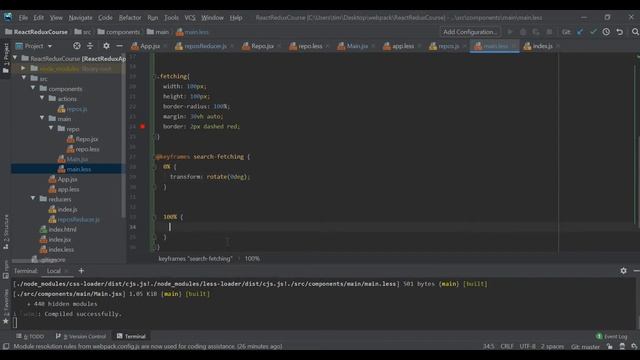This screenshot has height=360, width=640.
Task: Open the Structure tool window side tab
Action: pyautogui.click(x=5, y=231)
